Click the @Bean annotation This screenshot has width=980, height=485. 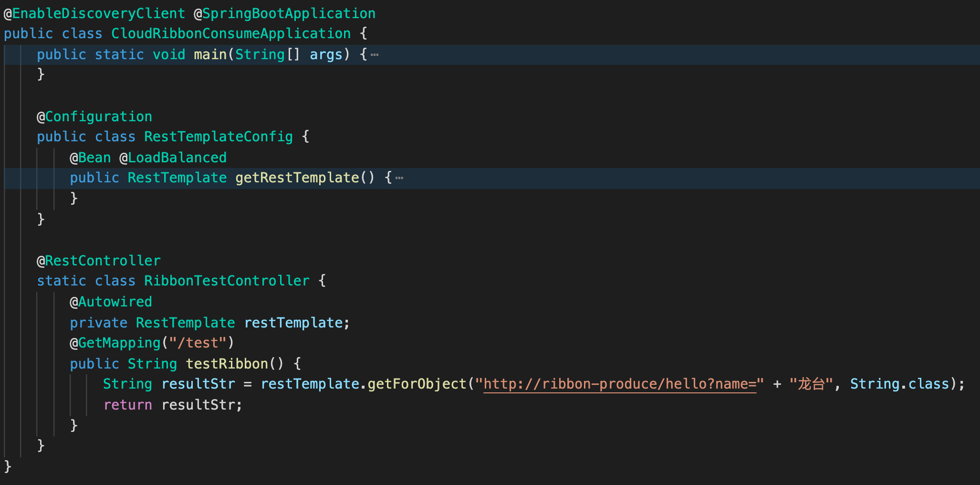(90, 158)
